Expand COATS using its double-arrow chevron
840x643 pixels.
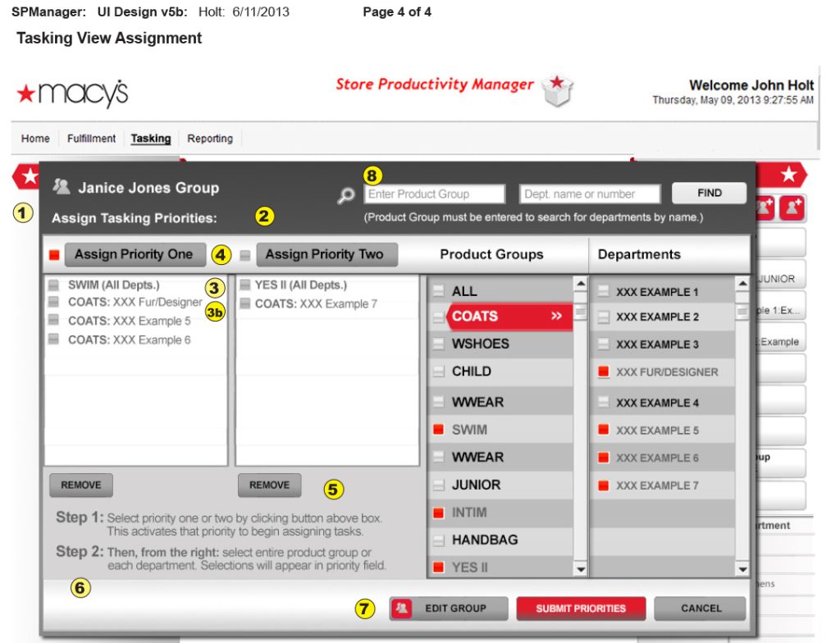[557, 317]
